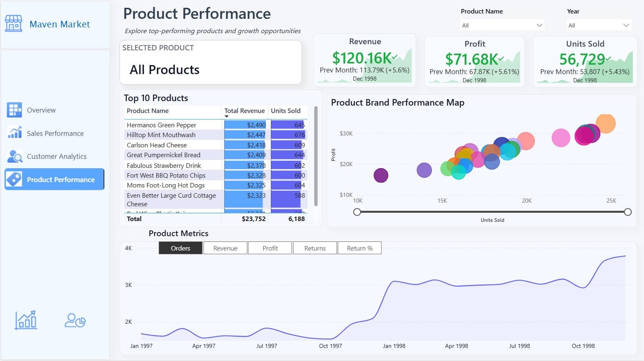Switch chart to the Orders metric
This screenshot has height=361, width=644.
coord(180,248)
